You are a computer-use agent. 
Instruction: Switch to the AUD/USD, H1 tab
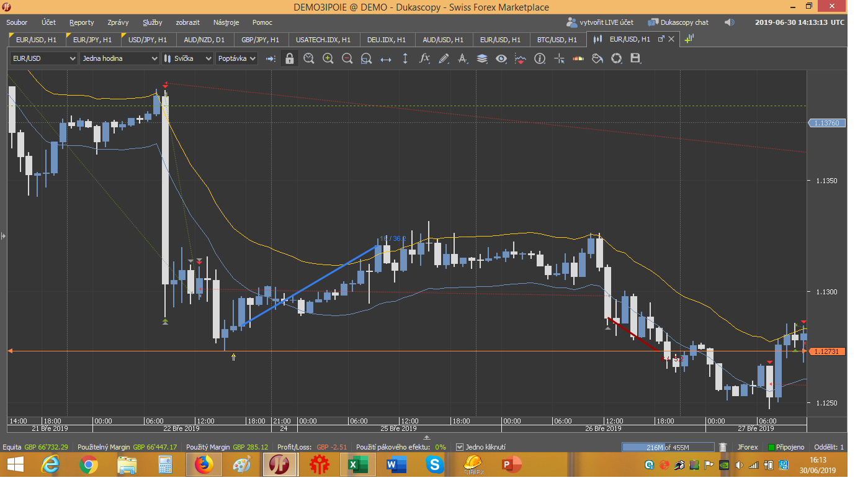click(x=443, y=39)
